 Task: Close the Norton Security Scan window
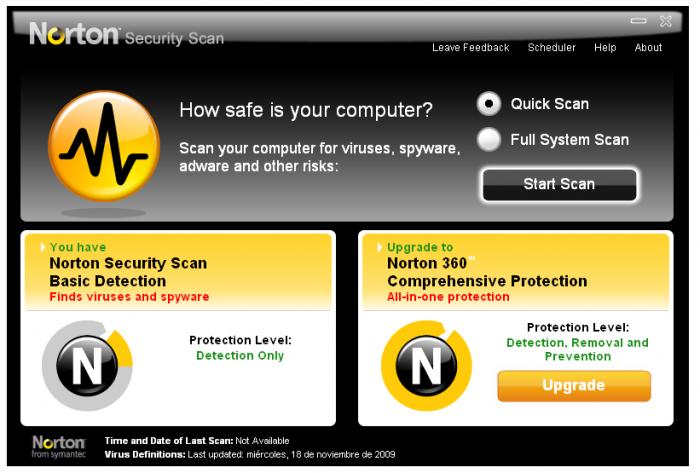[x=666, y=21]
